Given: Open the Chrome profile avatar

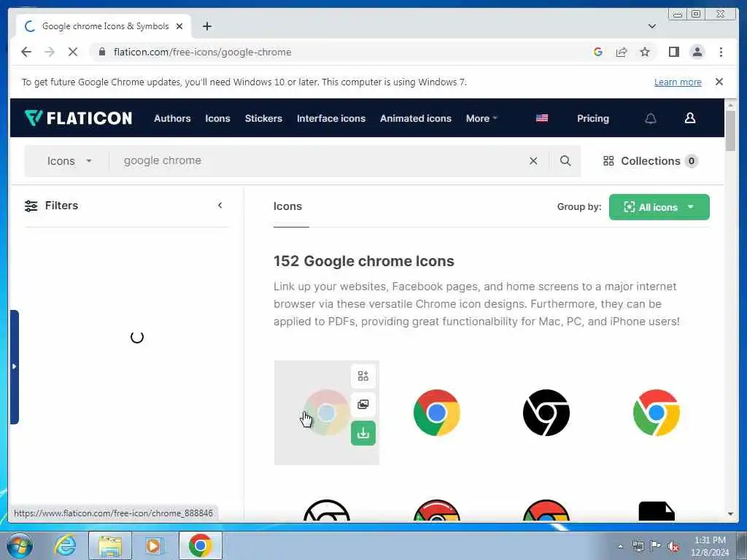Looking at the screenshot, I should tap(697, 52).
